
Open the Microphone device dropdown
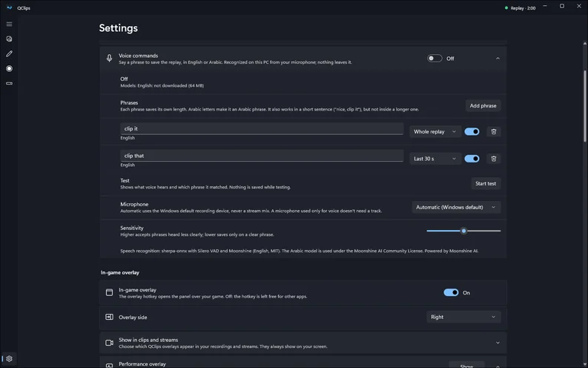point(456,207)
